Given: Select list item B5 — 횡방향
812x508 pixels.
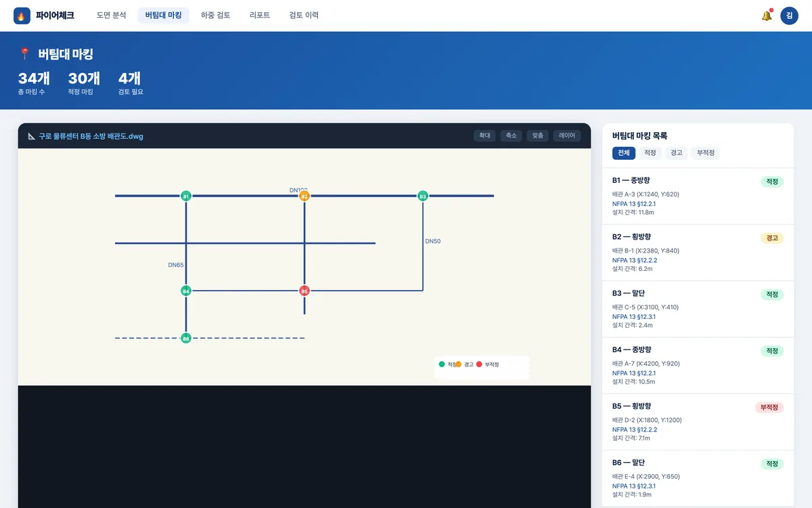Looking at the screenshot, I should click(x=698, y=422).
